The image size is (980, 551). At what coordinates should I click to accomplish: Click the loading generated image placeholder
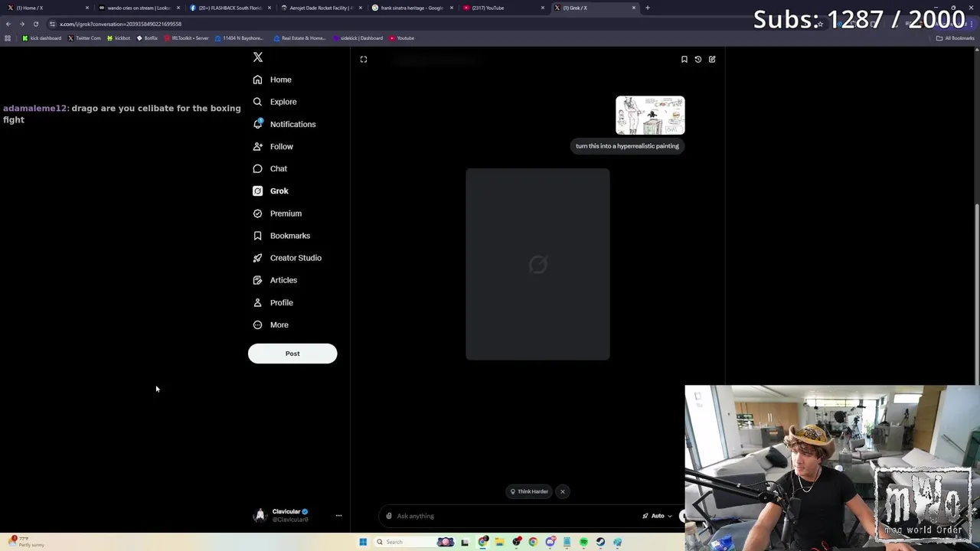coord(537,264)
